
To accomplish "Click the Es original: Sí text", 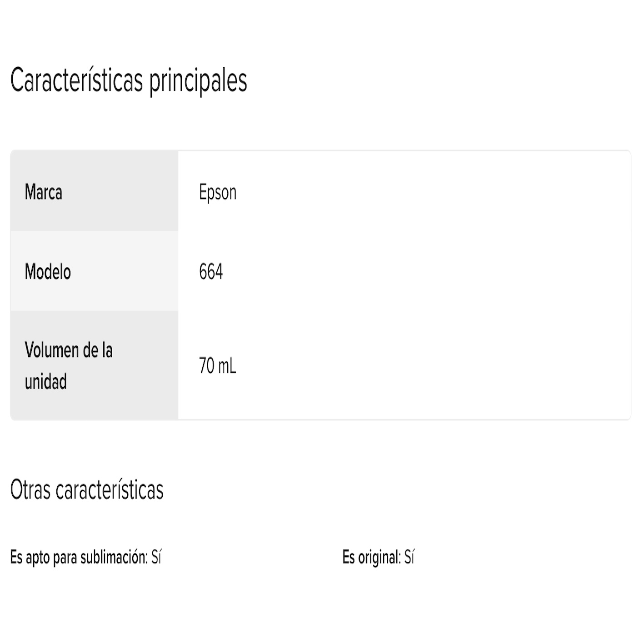I will 378,557.
